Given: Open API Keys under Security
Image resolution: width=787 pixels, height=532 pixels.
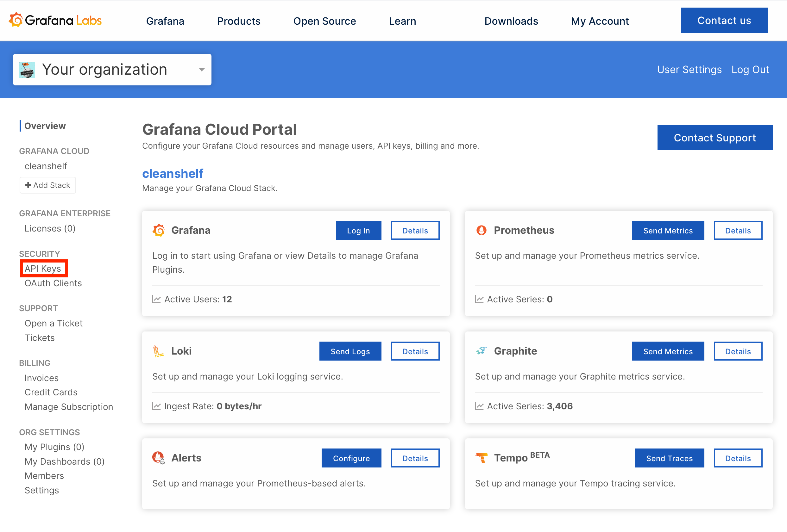Looking at the screenshot, I should click(43, 268).
